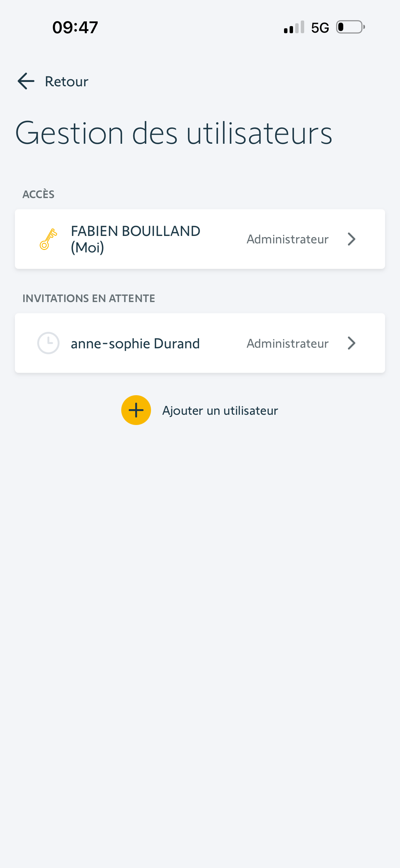Tap the cellular signal strength icon
The width and height of the screenshot is (400, 868).
pyautogui.click(x=294, y=27)
